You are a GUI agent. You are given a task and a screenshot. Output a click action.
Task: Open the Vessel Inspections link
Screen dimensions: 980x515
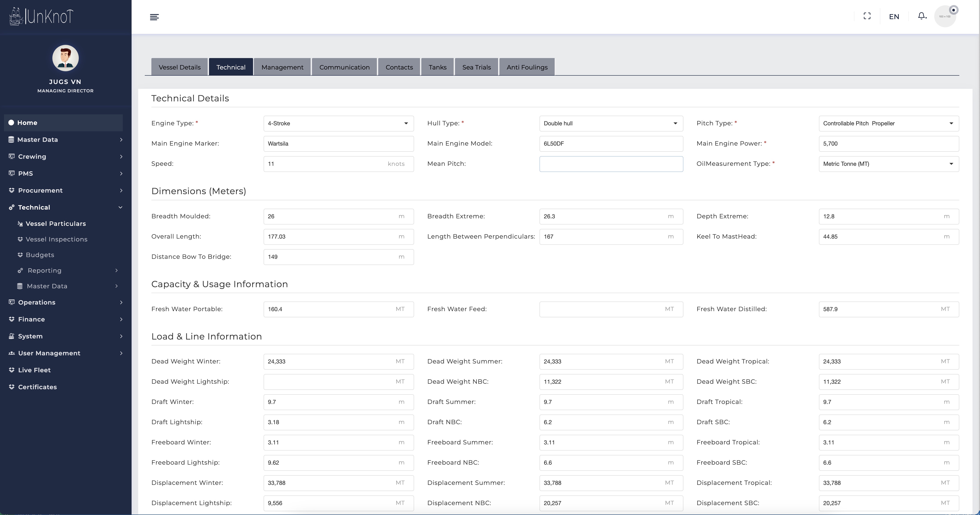pos(56,239)
